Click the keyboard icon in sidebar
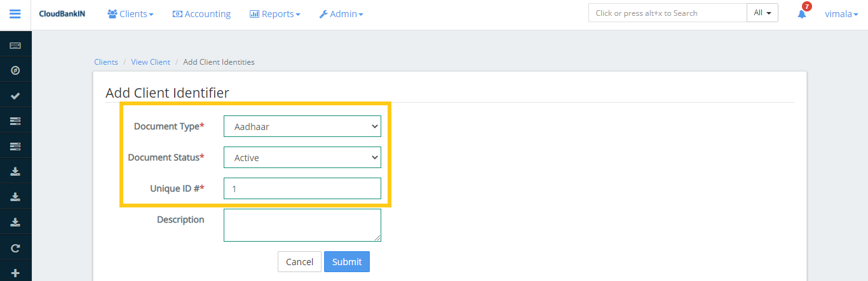The width and height of the screenshot is (868, 281). point(15,45)
